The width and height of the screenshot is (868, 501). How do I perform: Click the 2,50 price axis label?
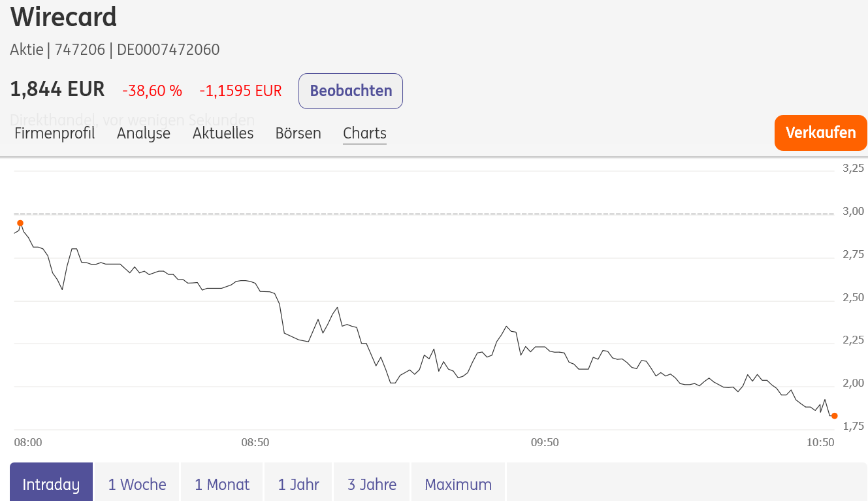point(854,298)
